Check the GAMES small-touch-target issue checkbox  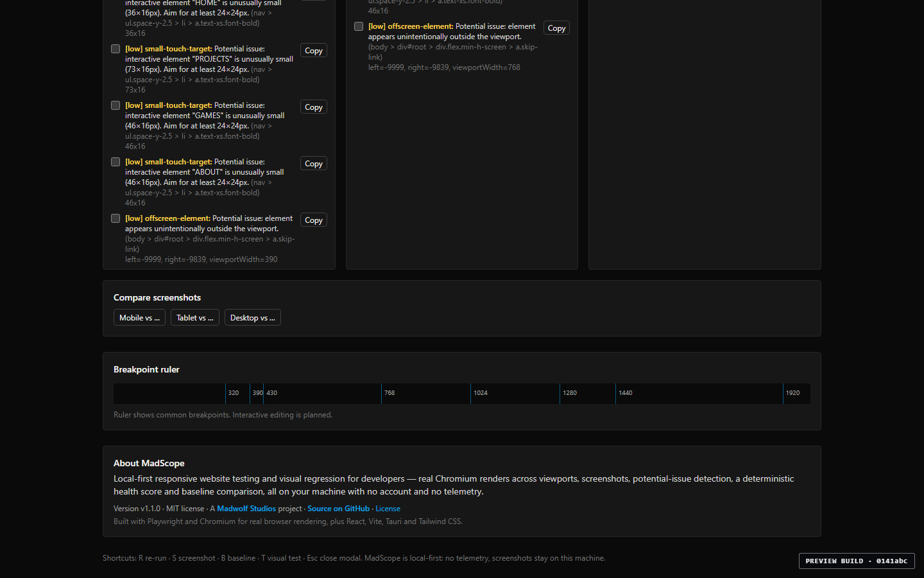click(116, 105)
